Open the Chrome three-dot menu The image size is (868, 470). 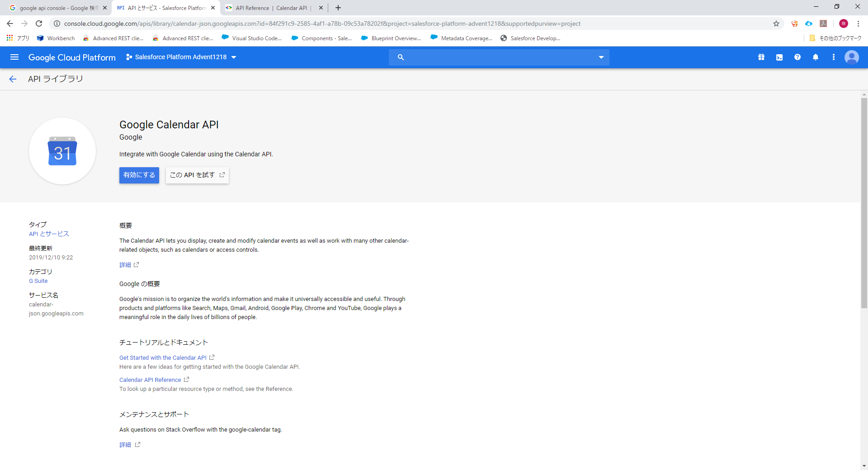[x=859, y=23]
